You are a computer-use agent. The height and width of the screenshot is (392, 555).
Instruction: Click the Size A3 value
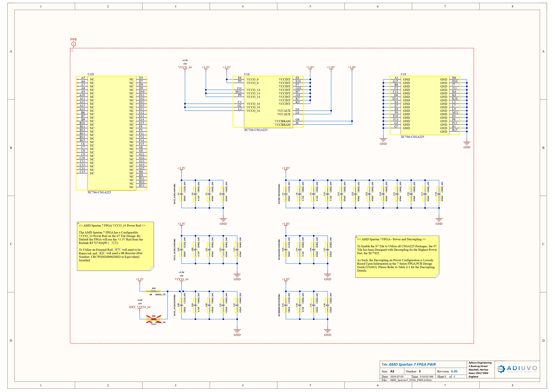coord(392,371)
